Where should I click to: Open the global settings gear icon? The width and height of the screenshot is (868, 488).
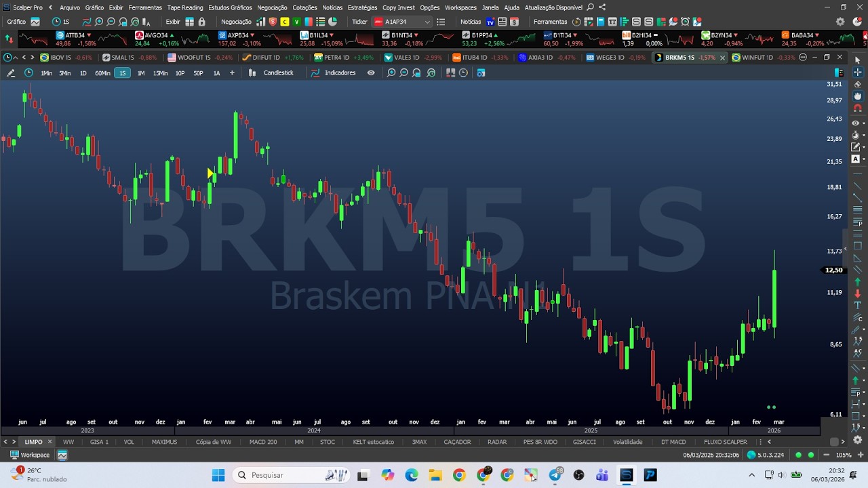(x=840, y=22)
